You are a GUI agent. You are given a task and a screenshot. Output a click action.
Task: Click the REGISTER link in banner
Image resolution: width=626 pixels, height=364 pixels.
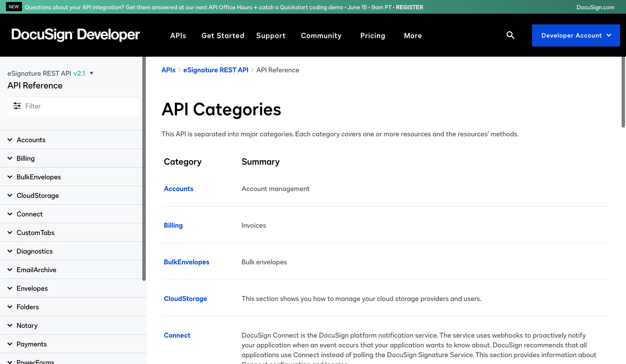click(x=409, y=7)
